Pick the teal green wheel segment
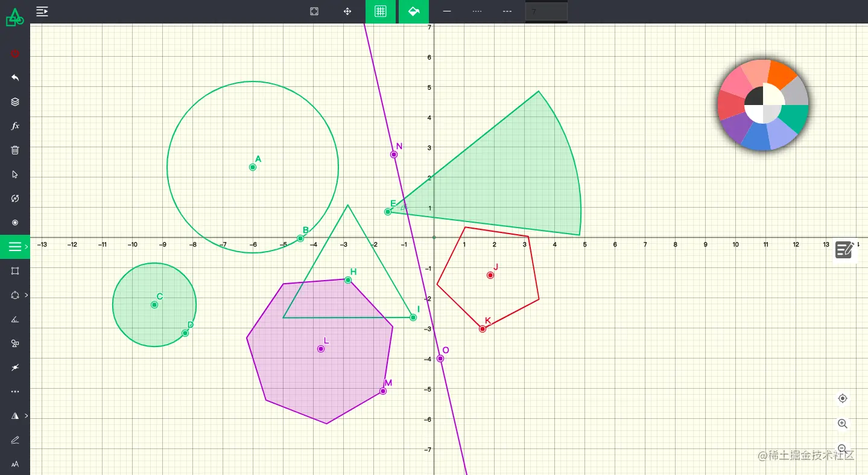The height and width of the screenshot is (475, 868). pos(795,118)
